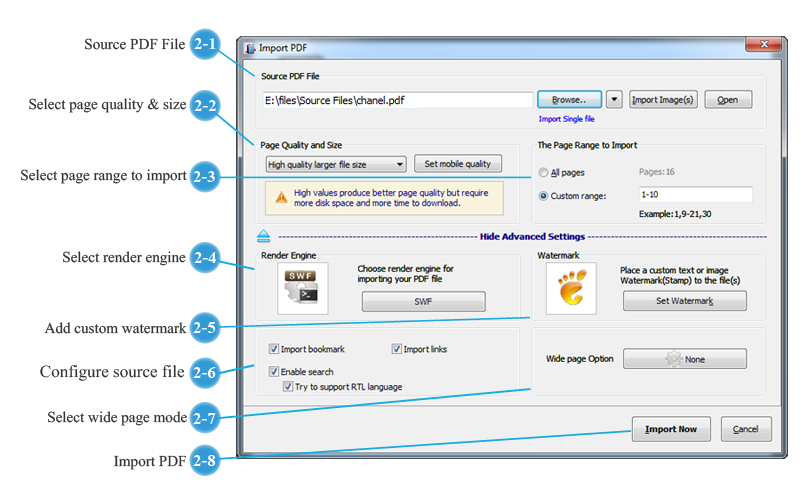The image size is (800, 489).
Task: Expand the arrow dropdown next to Browse
Action: tap(614, 100)
